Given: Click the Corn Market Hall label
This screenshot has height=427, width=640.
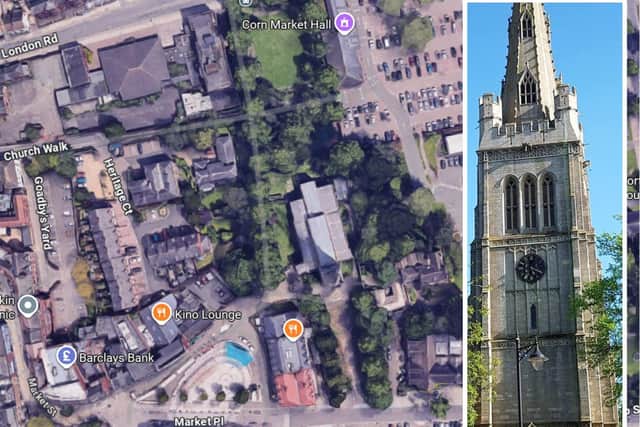Looking at the screenshot, I should (286, 25).
